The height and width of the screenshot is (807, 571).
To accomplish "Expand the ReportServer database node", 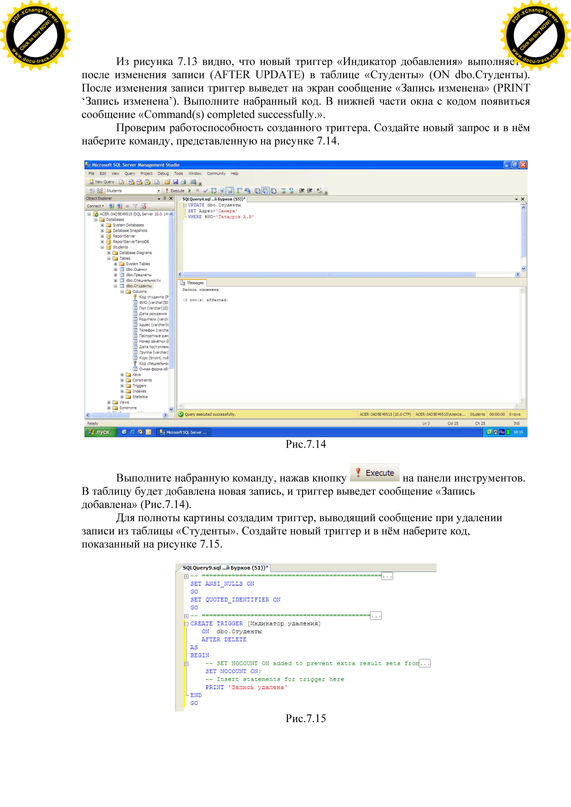I will (102, 236).
